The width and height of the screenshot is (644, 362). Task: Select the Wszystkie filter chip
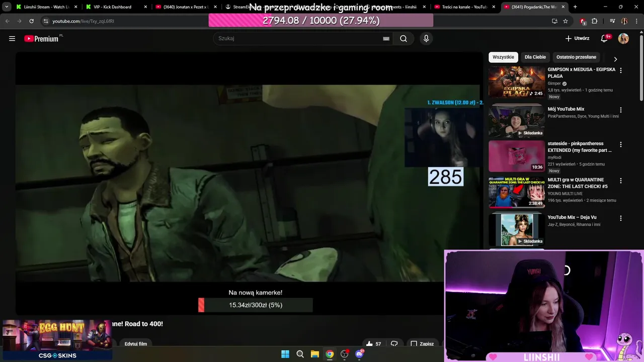[x=503, y=57]
